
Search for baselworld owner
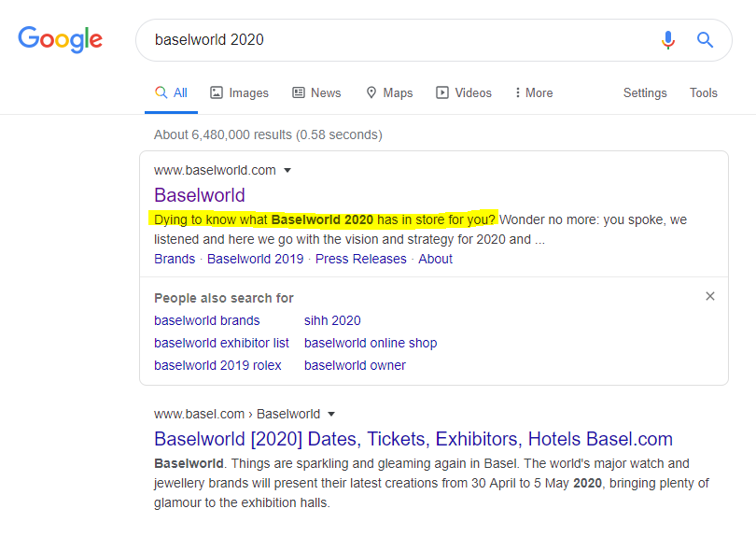pos(355,366)
